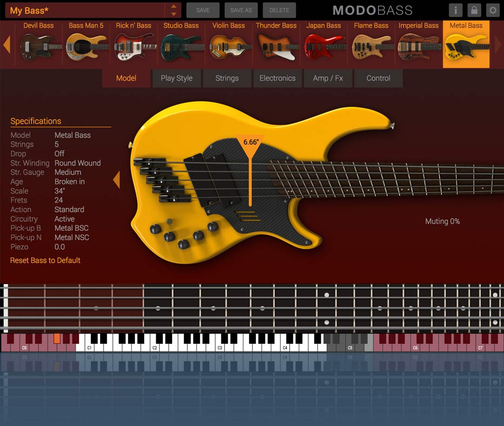Collapse the Specifications side panel
The image size is (504, 426).
pyautogui.click(x=116, y=180)
